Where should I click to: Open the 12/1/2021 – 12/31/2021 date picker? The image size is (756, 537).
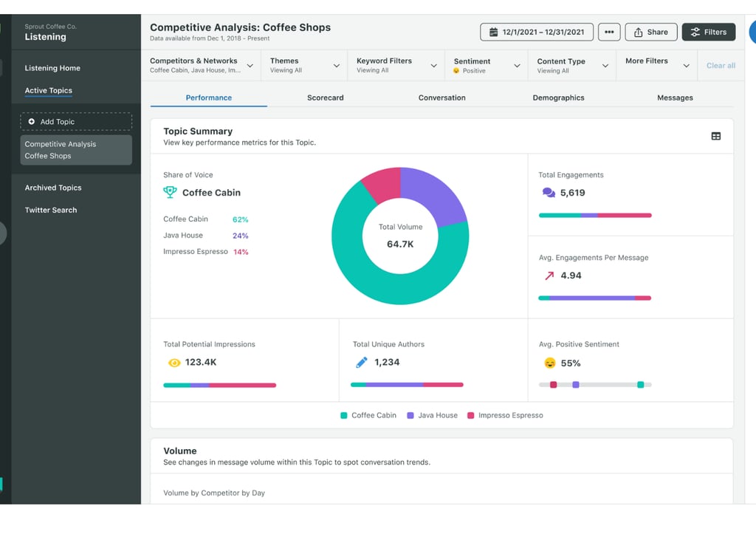pyautogui.click(x=537, y=32)
